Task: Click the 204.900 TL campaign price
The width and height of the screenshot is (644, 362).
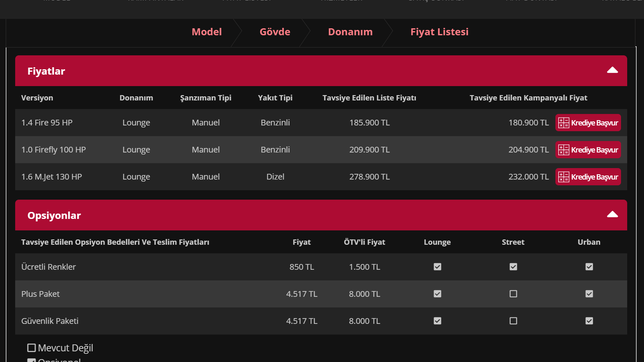Action: coord(528,150)
